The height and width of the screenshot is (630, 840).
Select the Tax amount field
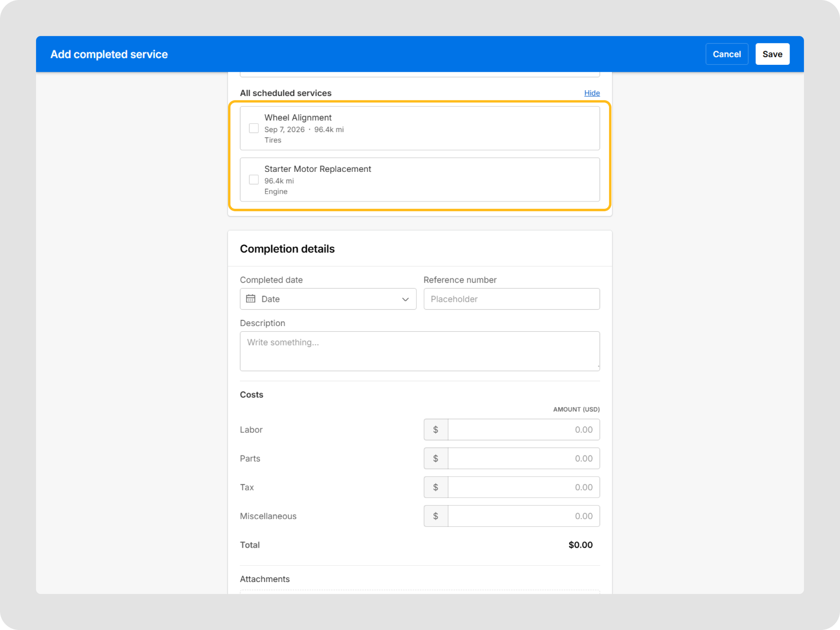524,487
